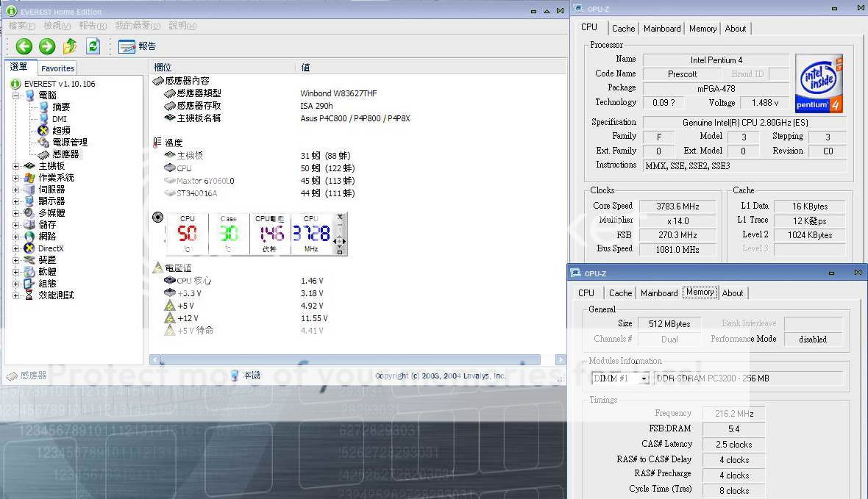Screen dimensions: 868x499
Task: Click the Intel Pentium 4 logo in CPU-Z
Action: [x=819, y=83]
